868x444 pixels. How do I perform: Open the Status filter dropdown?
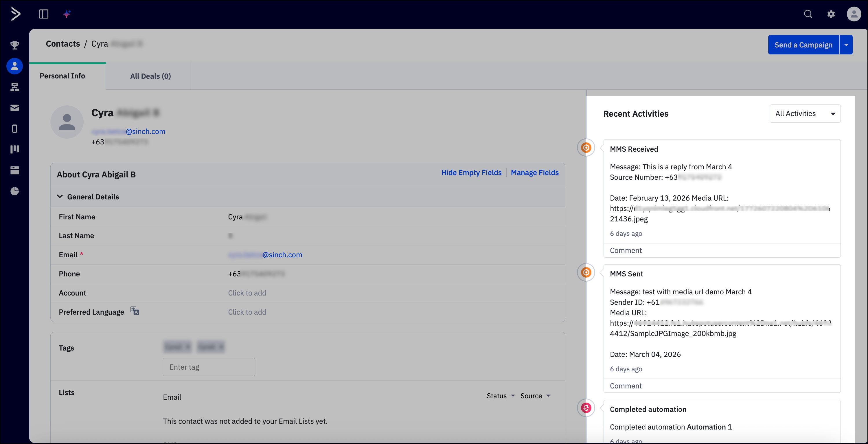tap(501, 396)
